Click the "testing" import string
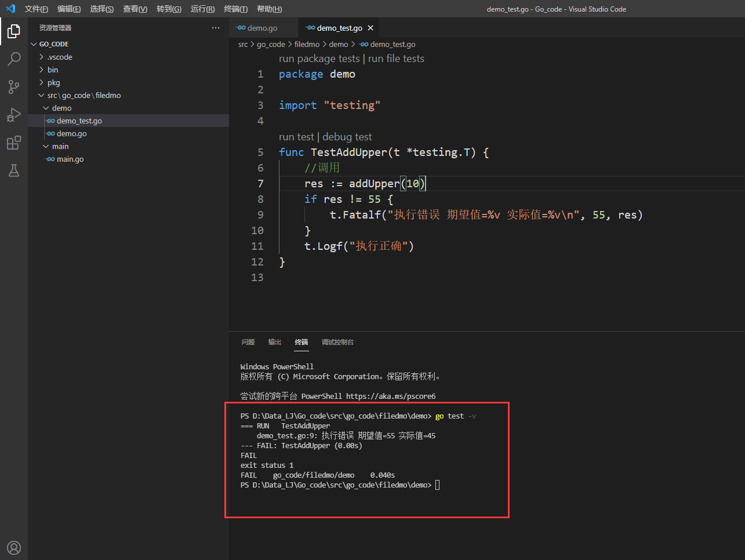Screen dimensions: 745x560 [x=352, y=106]
